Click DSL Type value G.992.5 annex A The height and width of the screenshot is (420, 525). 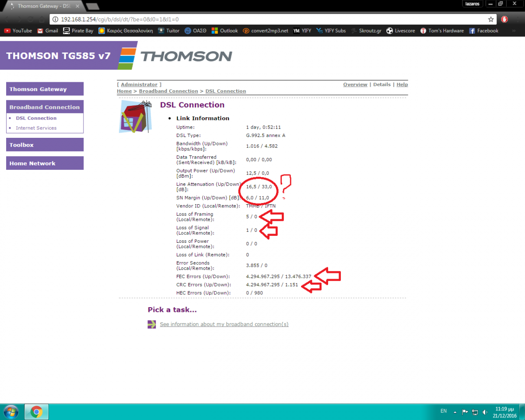[x=266, y=135]
